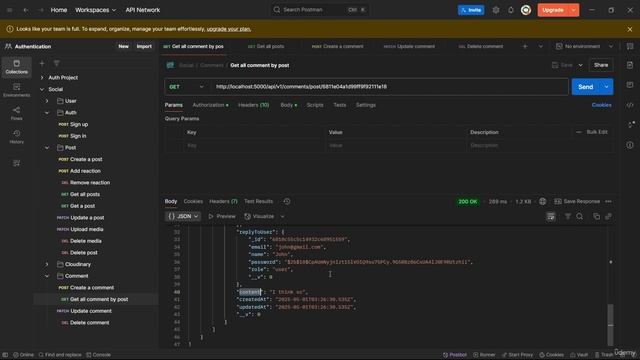Open the response Cookies tab
The image size is (640, 360).
193,201
